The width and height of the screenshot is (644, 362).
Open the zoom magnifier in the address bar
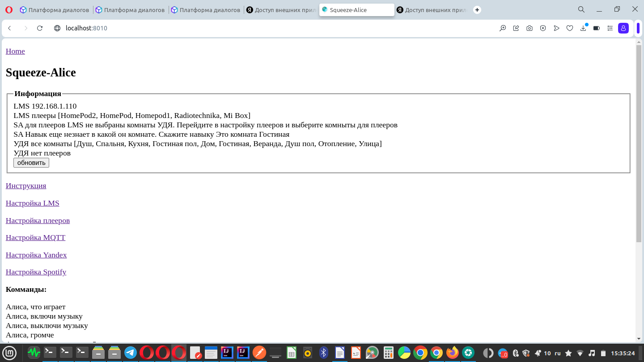(x=503, y=28)
